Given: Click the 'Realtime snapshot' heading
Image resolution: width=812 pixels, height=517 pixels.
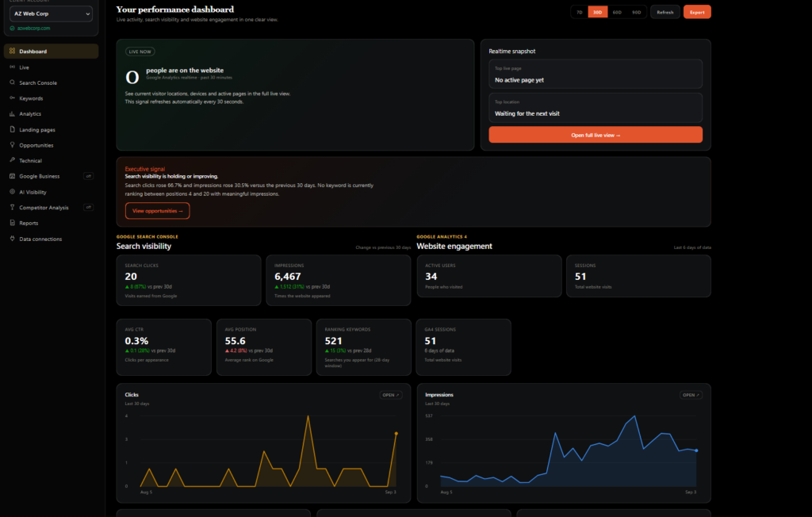Looking at the screenshot, I should pos(512,52).
